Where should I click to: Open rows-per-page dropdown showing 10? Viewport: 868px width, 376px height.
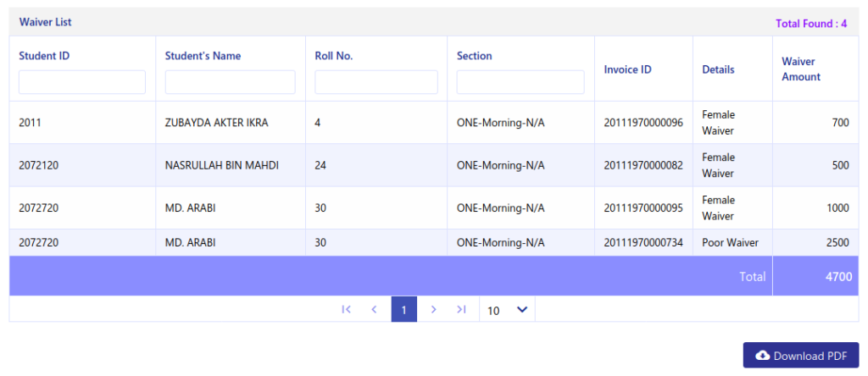[507, 310]
